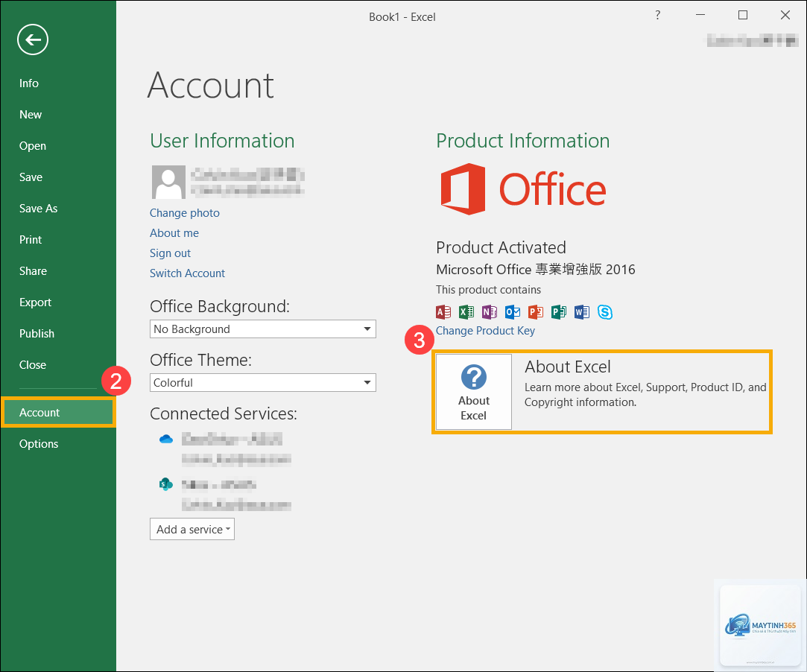807x672 pixels.
Task: Click the Word app icon
Action: (x=581, y=312)
